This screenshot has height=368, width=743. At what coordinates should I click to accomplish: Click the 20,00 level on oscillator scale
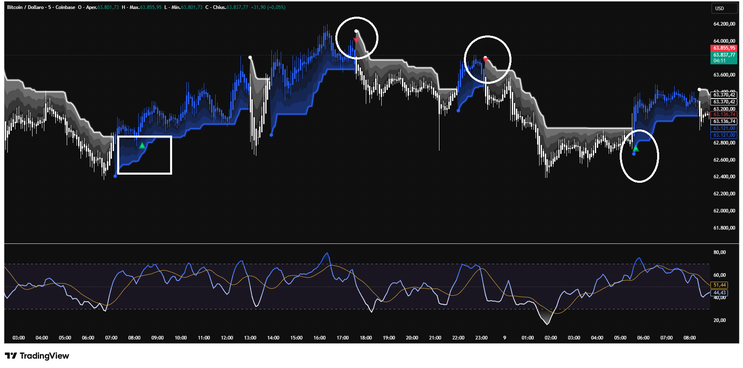[x=720, y=320]
